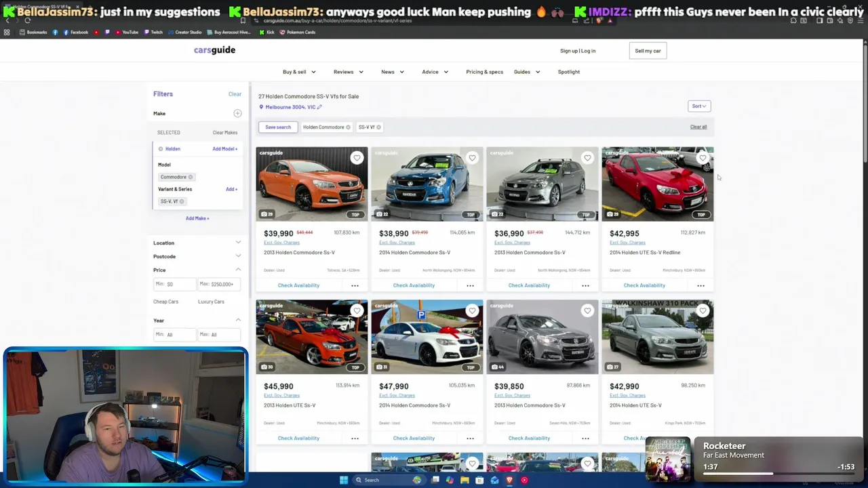Click Clear all filters link
Image resolution: width=868 pixels, height=488 pixels.
pos(698,127)
